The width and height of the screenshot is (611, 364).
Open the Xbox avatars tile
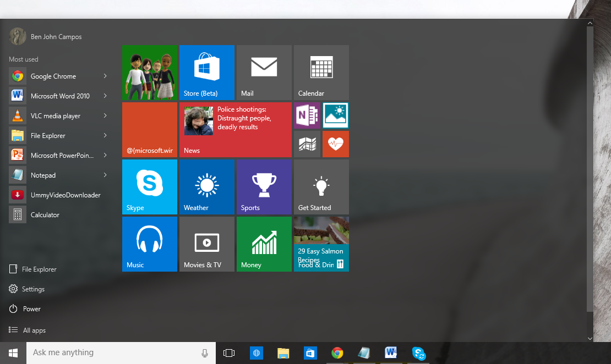point(150,73)
